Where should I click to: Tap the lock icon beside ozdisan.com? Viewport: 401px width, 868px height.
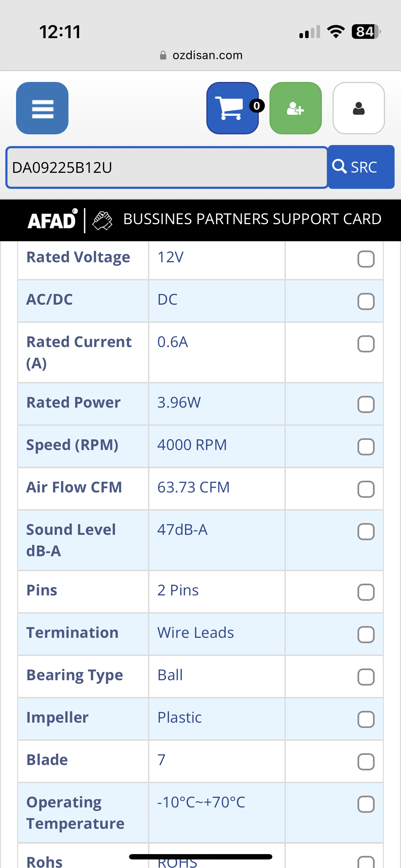coord(163,55)
